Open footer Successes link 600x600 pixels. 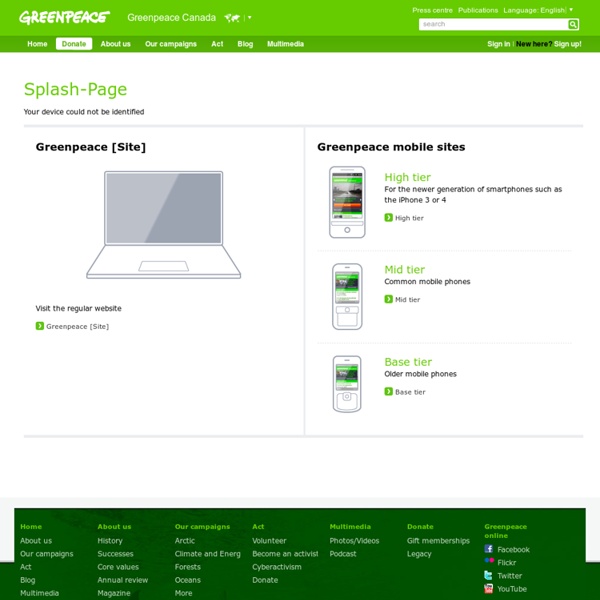[115, 554]
